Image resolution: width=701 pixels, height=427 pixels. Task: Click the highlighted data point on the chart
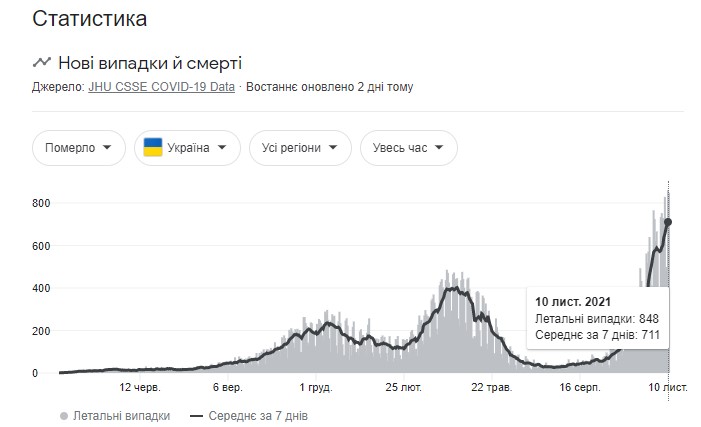668,222
